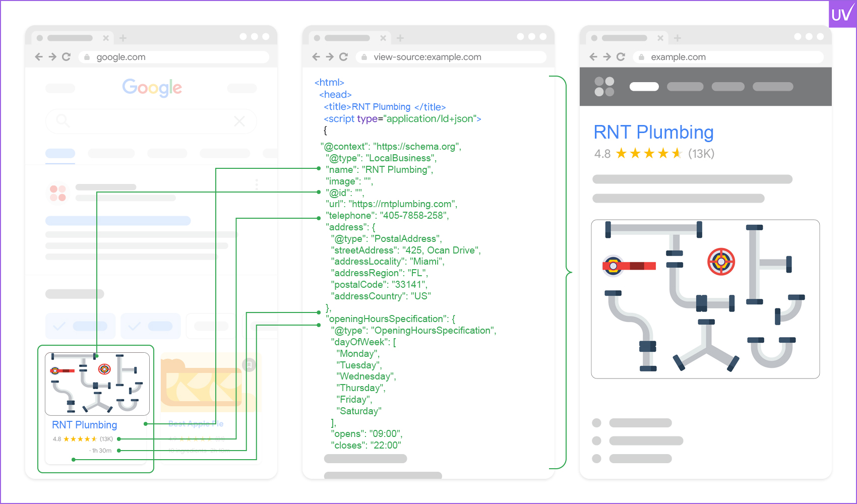
Task: Click the forward arrow in example.com window
Action: 607,57
